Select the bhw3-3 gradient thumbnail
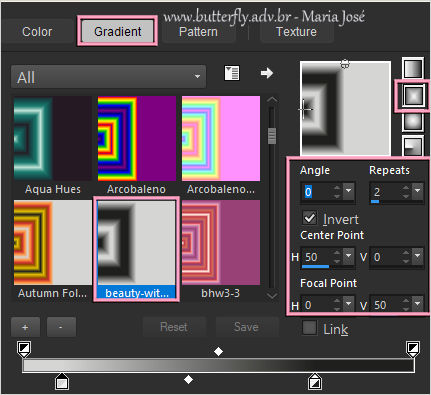The width and height of the screenshot is (431, 395). pyautogui.click(x=221, y=242)
